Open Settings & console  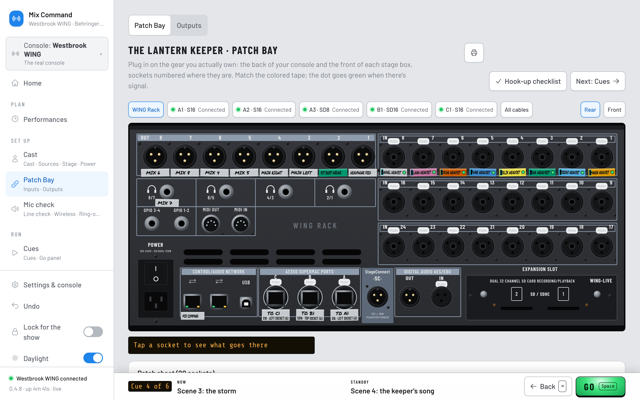pyautogui.click(x=57, y=285)
